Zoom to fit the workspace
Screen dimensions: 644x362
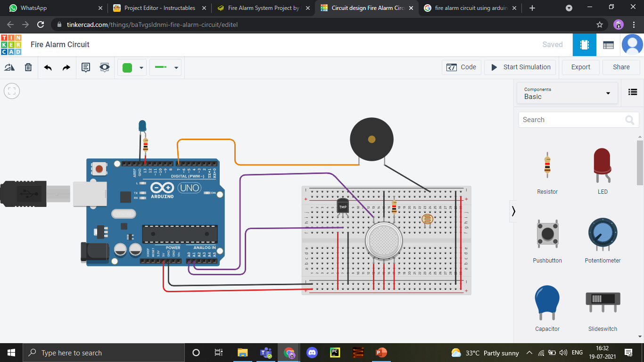[x=12, y=91]
